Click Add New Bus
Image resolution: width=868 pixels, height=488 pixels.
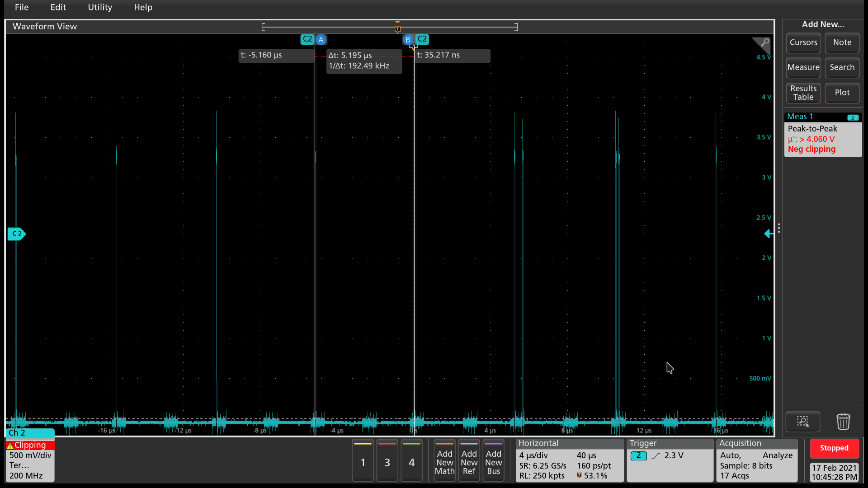(493, 460)
